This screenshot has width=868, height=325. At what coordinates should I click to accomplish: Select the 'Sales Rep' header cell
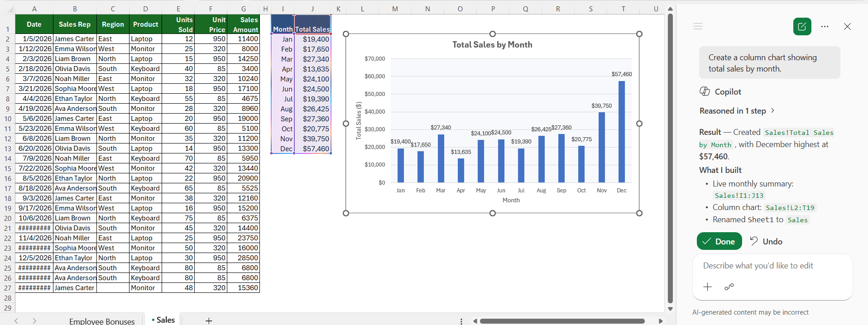[x=75, y=24]
